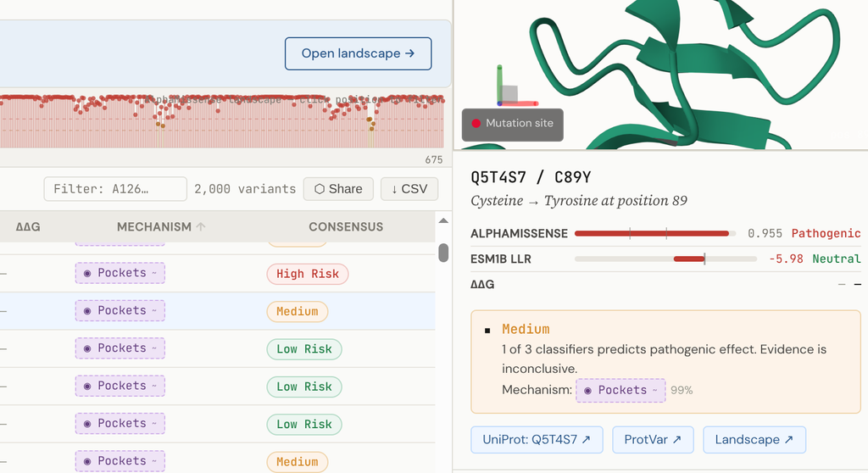Click the High Risk consensus badge
This screenshot has height=473, width=868.
[307, 274]
